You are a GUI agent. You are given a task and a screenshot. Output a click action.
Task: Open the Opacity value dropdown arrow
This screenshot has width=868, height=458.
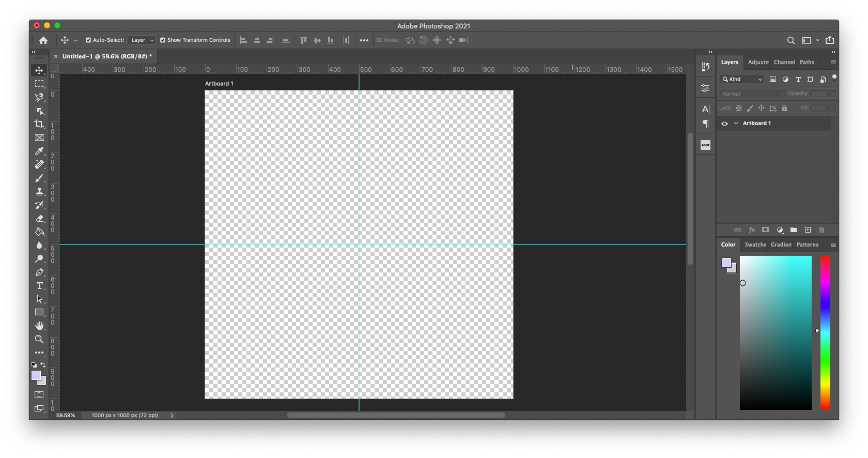pyautogui.click(x=832, y=94)
